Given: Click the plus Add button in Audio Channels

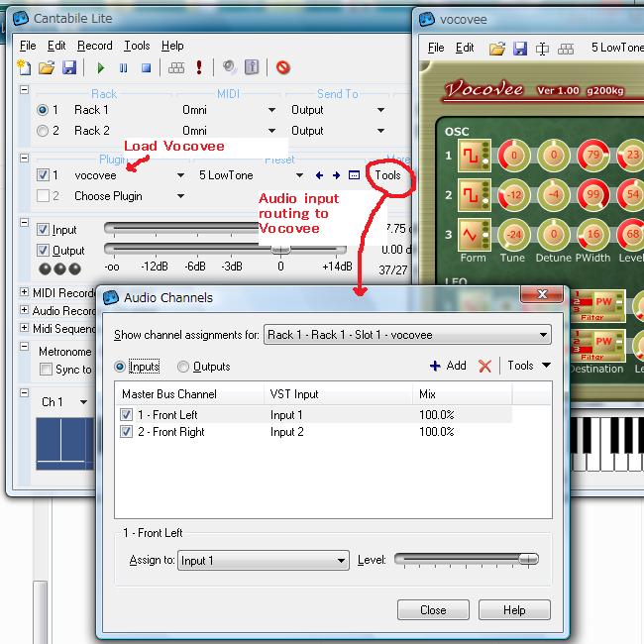Looking at the screenshot, I should click(x=448, y=366).
